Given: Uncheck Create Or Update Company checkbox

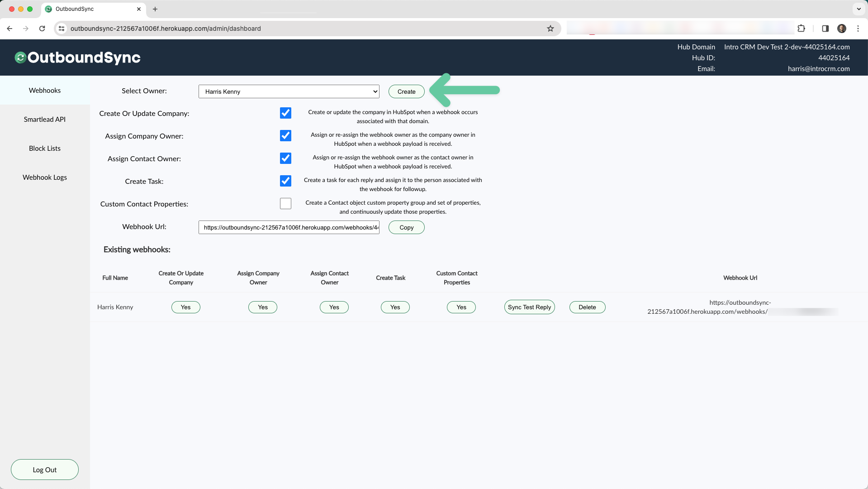Looking at the screenshot, I should [285, 113].
